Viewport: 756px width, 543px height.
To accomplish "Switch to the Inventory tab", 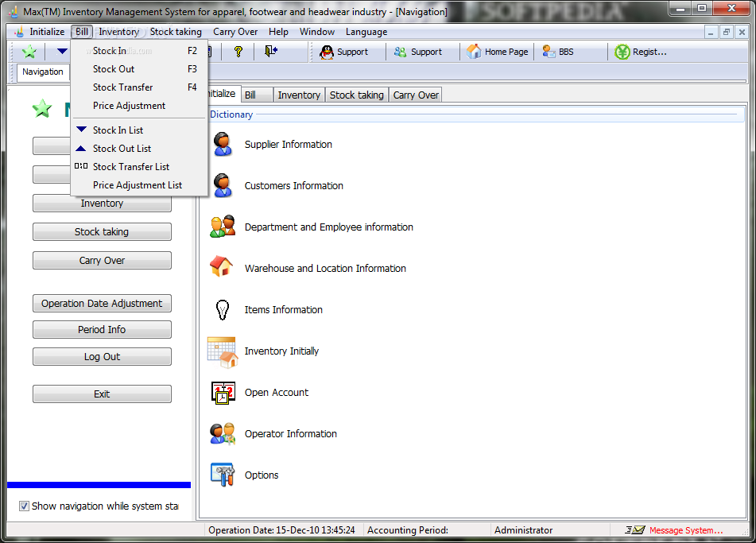I will point(299,95).
